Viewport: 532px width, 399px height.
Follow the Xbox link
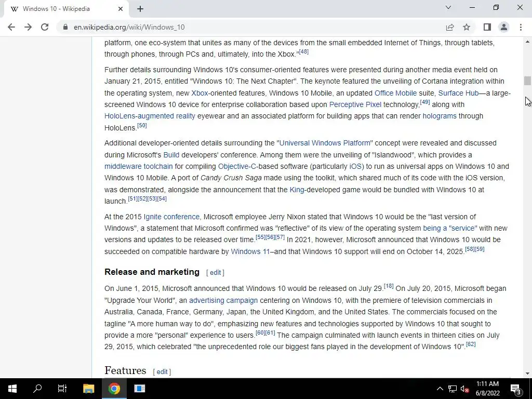pos(199,93)
